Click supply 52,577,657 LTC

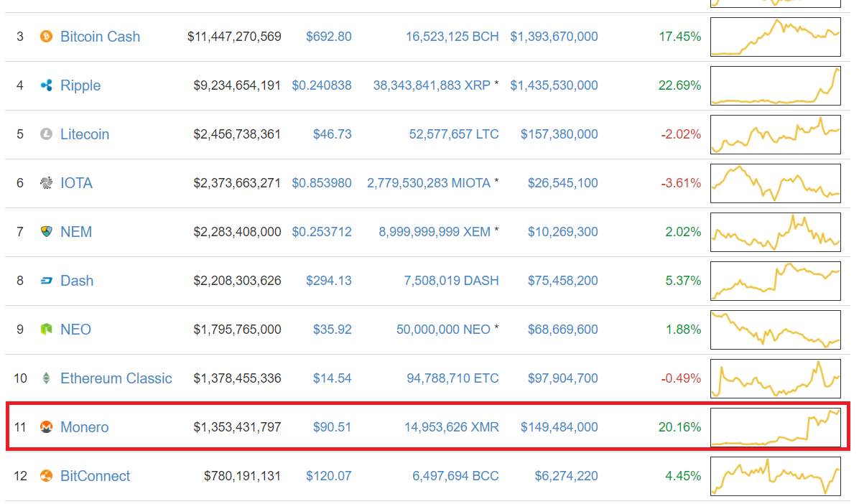(x=454, y=134)
